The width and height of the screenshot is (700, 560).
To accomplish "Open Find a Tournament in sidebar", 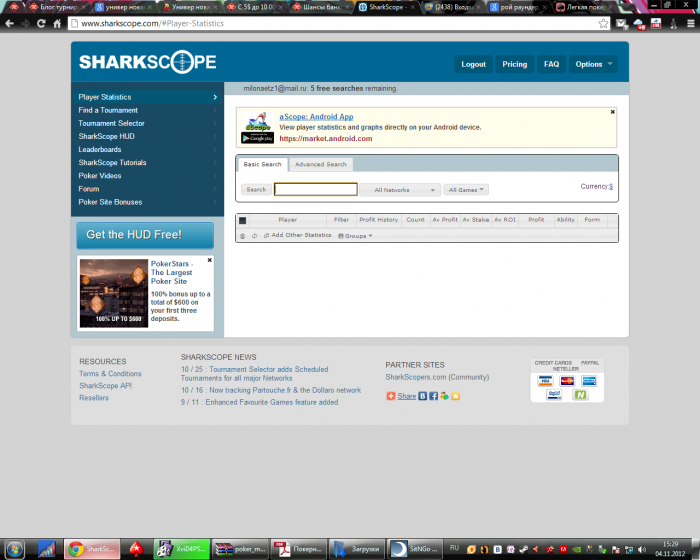I will click(x=147, y=110).
